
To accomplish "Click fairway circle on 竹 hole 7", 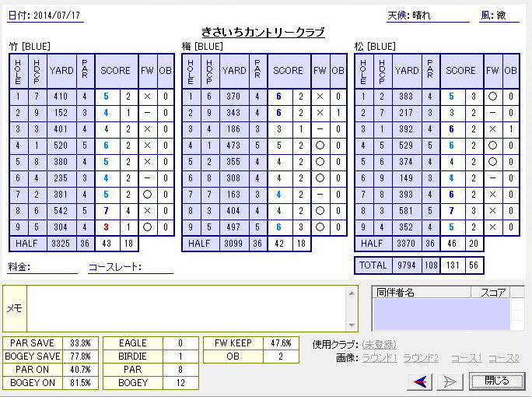I will pos(147,195).
